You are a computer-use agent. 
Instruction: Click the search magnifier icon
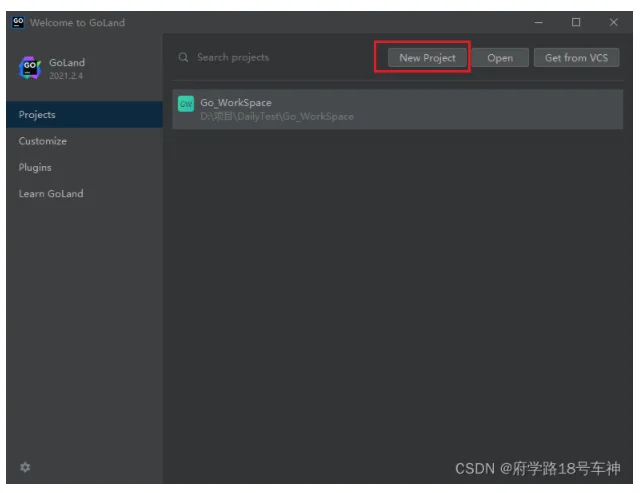[183, 57]
